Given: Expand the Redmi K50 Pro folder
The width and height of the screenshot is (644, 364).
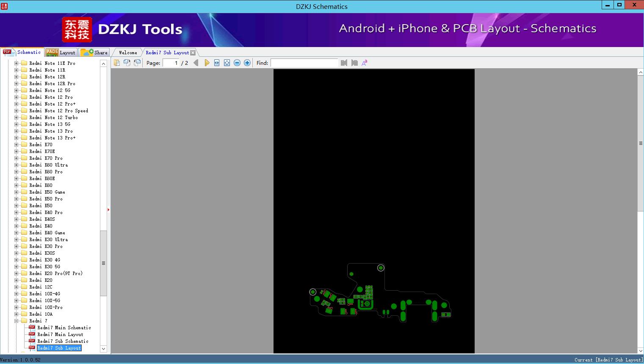Looking at the screenshot, I should tap(16, 199).
